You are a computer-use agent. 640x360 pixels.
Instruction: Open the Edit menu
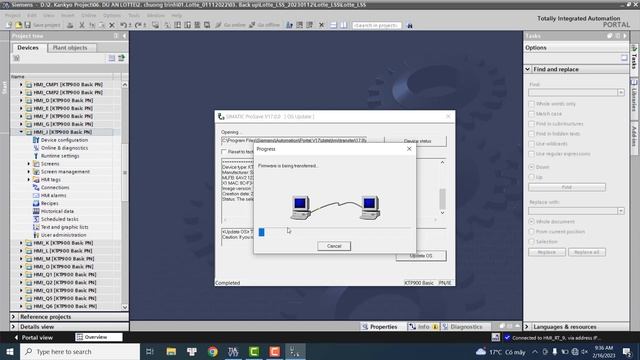tap(32, 15)
